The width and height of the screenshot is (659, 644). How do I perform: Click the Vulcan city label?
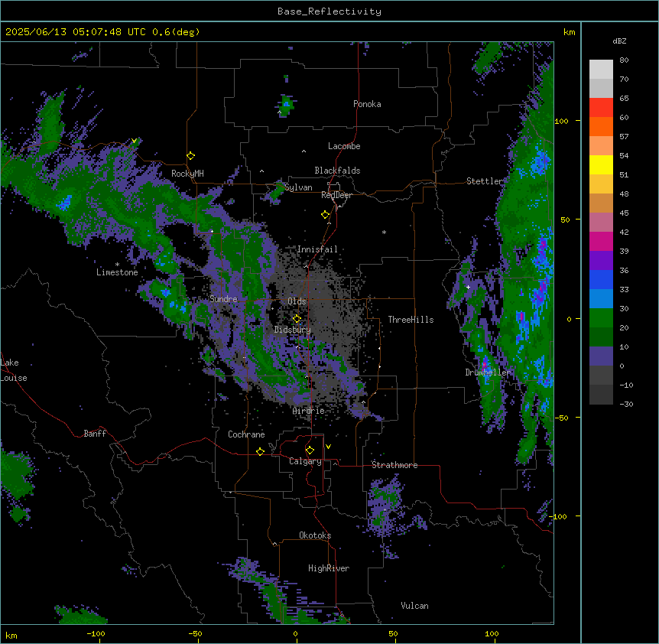[x=415, y=607]
